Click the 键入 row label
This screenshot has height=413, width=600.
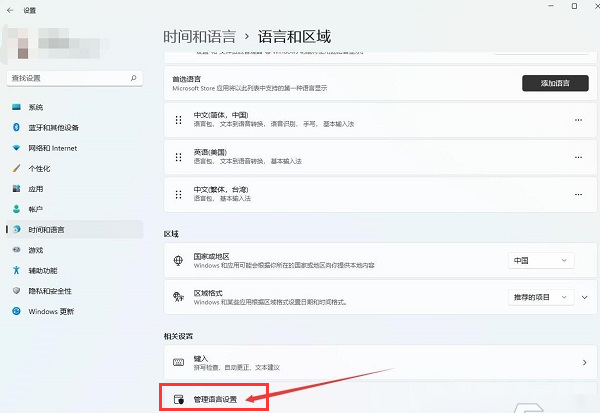201,358
